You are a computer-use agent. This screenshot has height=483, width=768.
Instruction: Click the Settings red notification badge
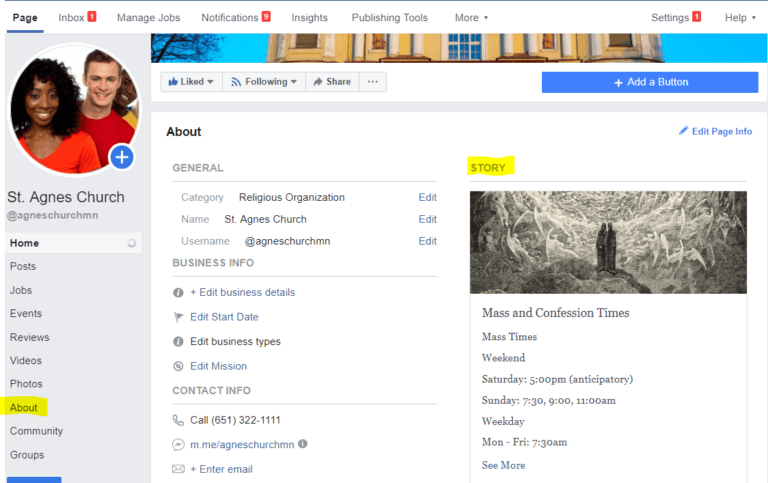pyautogui.click(x=696, y=17)
